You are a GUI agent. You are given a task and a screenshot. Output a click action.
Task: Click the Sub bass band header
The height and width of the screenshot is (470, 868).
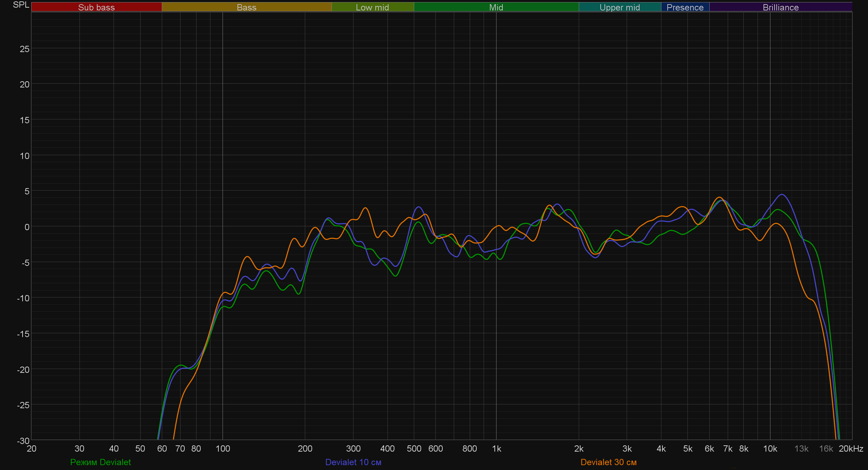point(97,7)
